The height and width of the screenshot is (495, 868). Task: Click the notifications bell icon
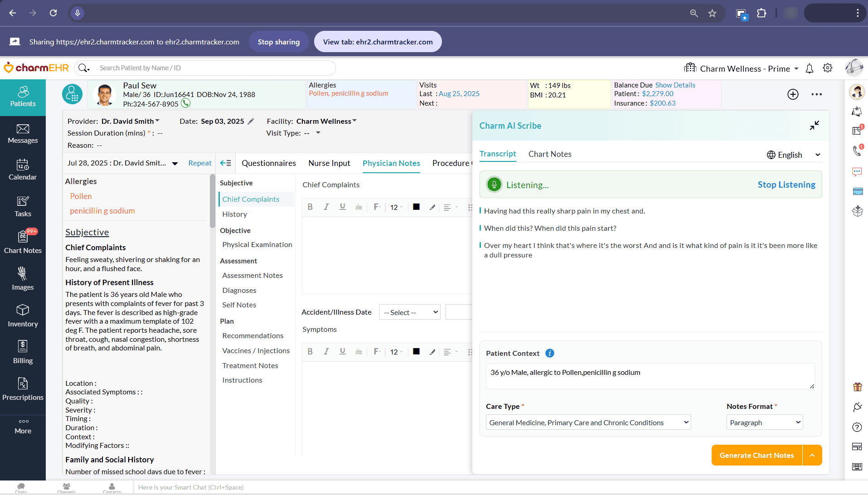click(810, 68)
